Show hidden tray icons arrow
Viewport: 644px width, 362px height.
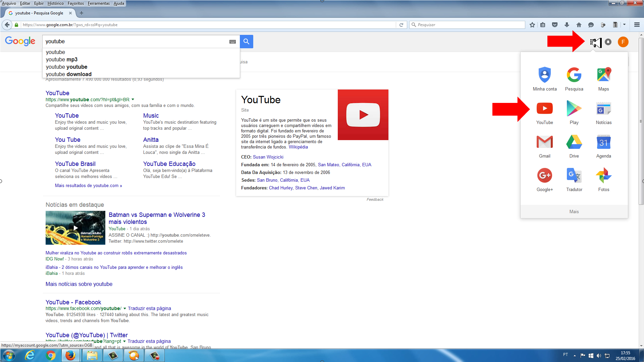click(575, 356)
